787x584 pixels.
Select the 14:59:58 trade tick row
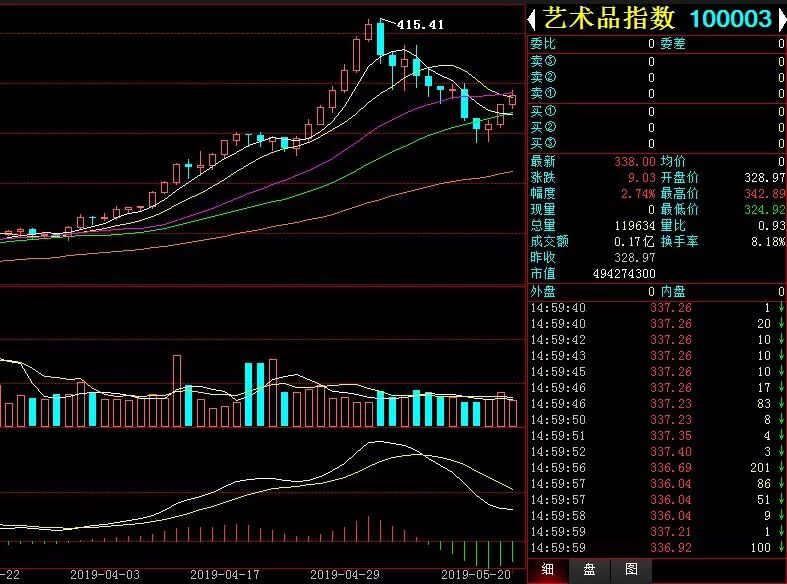coord(657,516)
